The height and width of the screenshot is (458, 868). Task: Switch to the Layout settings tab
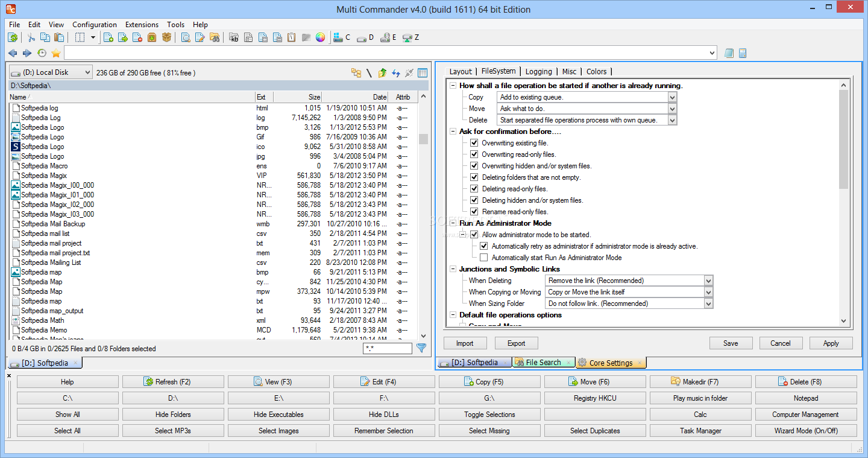(x=461, y=71)
